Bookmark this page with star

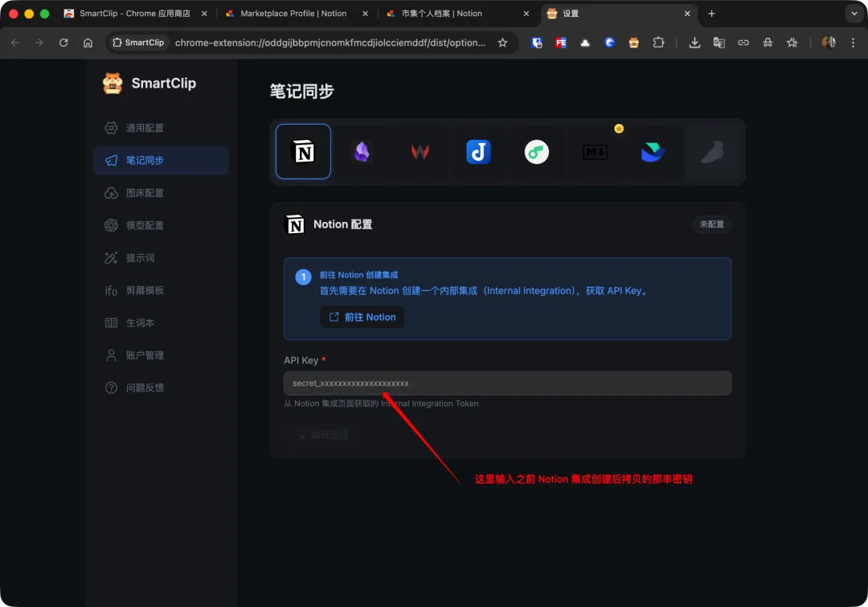click(x=502, y=43)
